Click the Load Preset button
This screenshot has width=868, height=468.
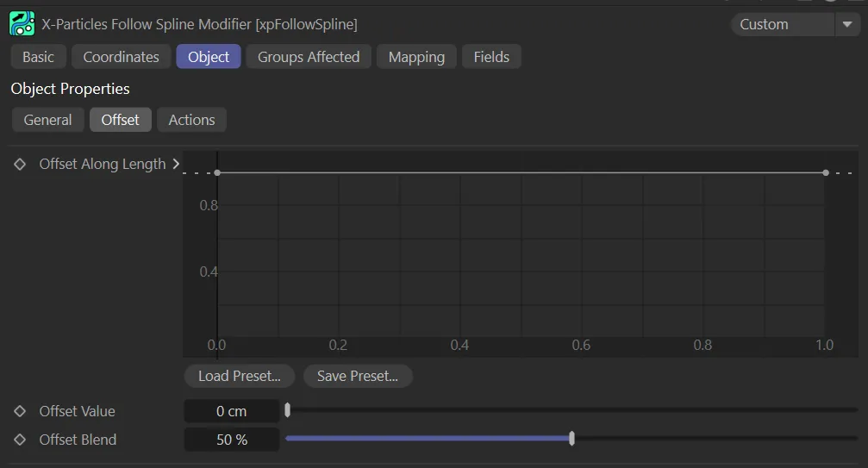coord(239,376)
